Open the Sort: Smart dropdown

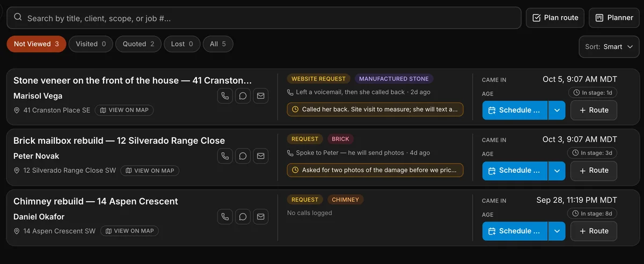tap(609, 47)
